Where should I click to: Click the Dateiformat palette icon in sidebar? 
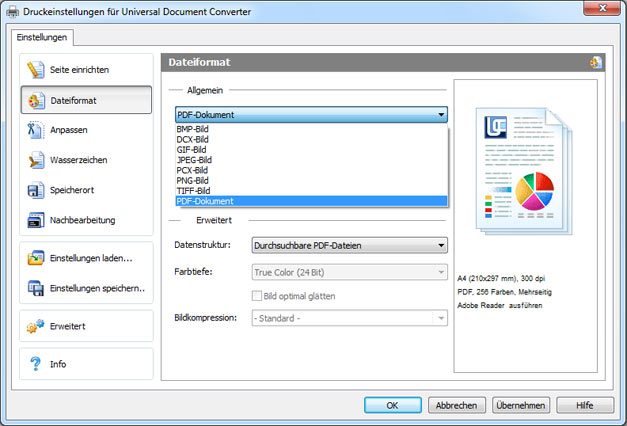pyautogui.click(x=36, y=100)
